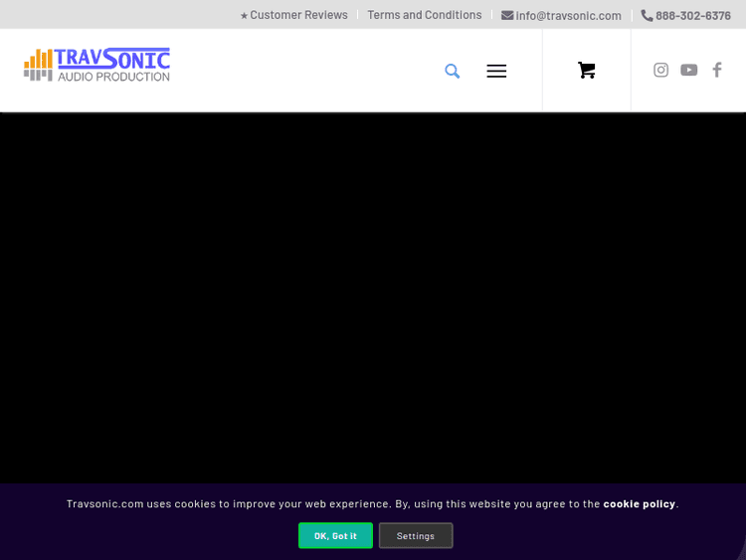The image size is (746, 560).
Task: Visit the Instagram profile icon
Action: click(660, 70)
